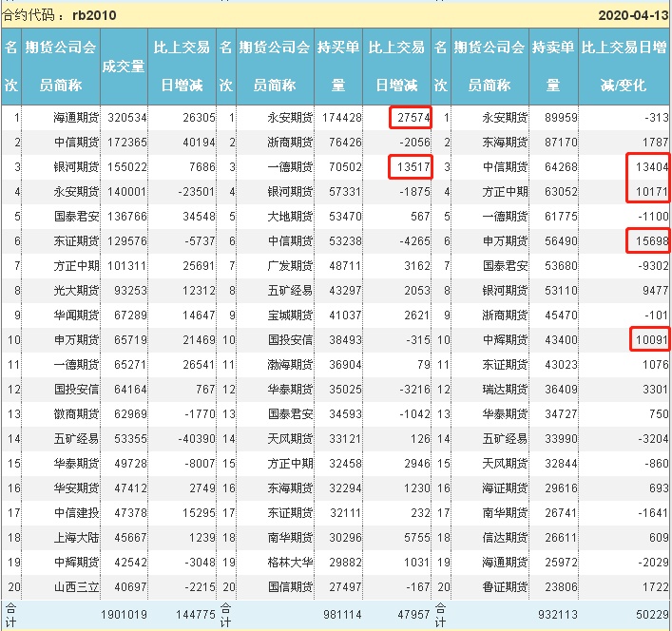Click long position change 27574
672x631 pixels.
pyautogui.click(x=413, y=118)
